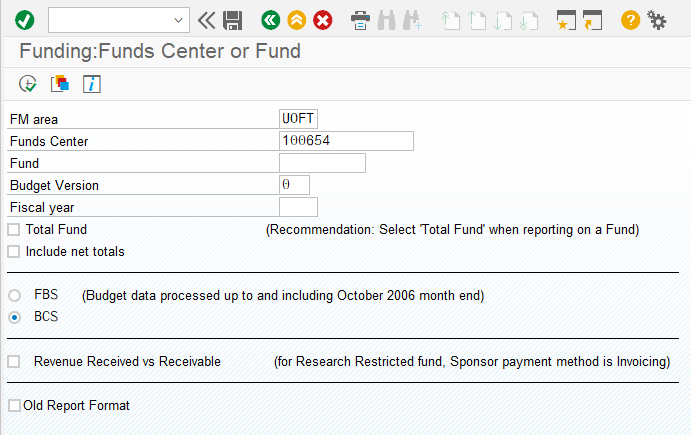This screenshot has height=435, width=691.
Task: Open the yellow Help question mark icon
Action: click(630, 20)
